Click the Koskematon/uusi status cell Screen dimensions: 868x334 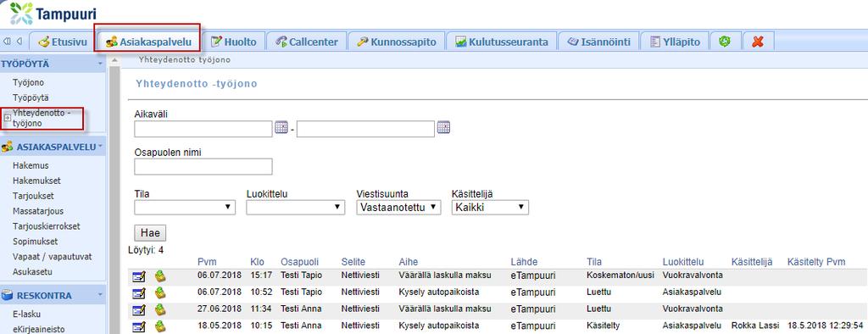(620, 275)
